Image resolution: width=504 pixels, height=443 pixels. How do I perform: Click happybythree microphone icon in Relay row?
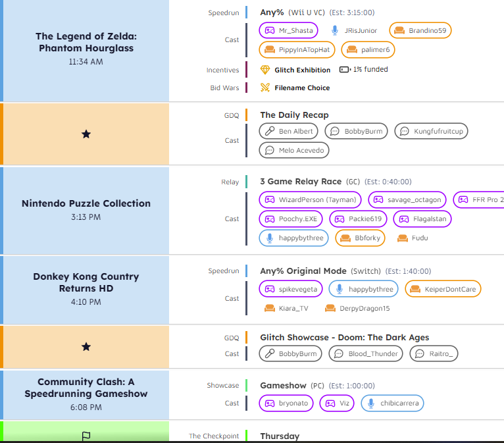(x=270, y=238)
